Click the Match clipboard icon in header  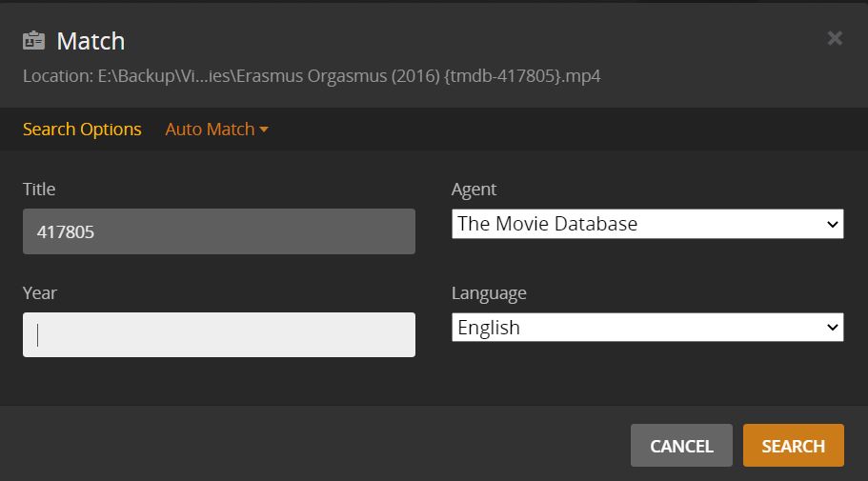click(x=34, y=41)
